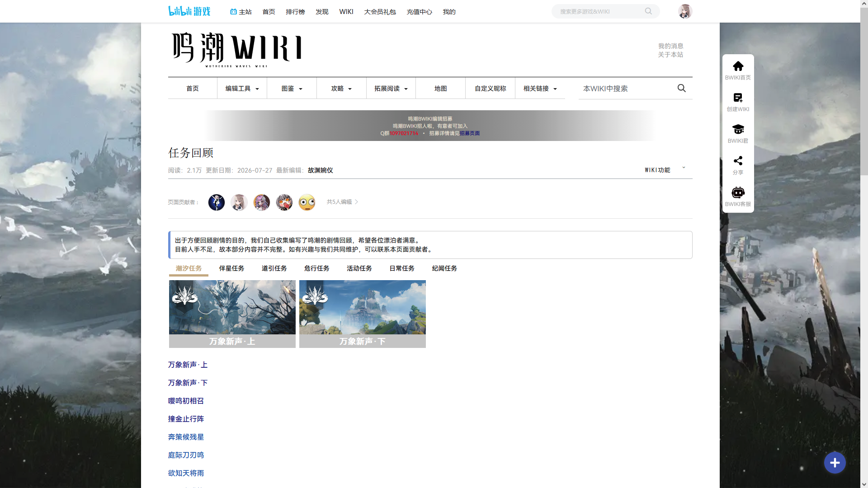This screenshot has height=488, width=868.
Task: Open the first contributor avatar
Action: click(217, 202)
